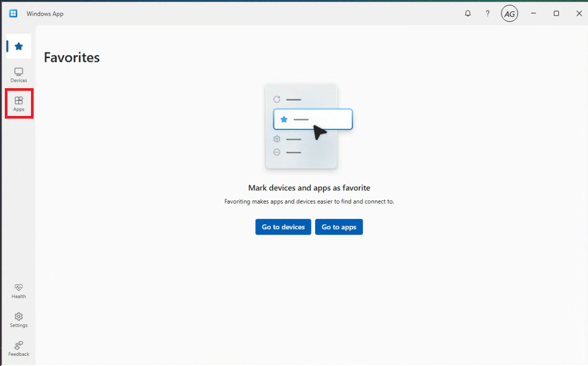Open the Health page from sidebar
Image resolution: width=588 pixels, height=366 pixels.
[x=19, y=291]
